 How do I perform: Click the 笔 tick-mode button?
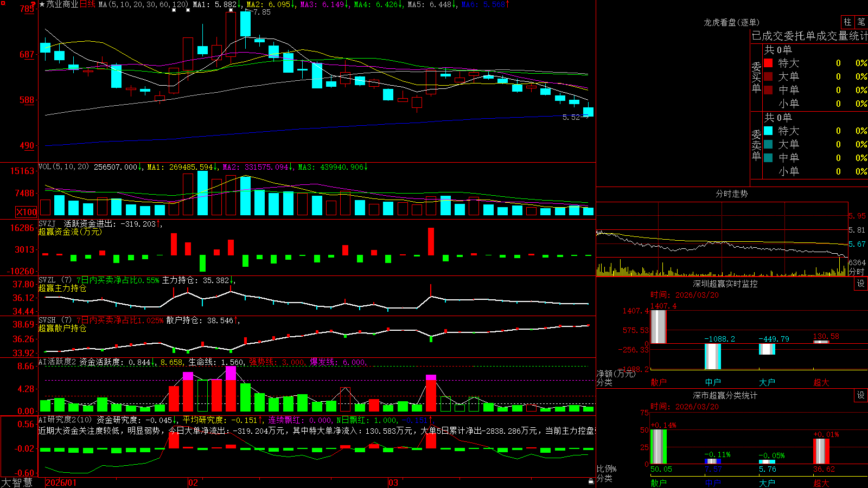click(861, 22)
